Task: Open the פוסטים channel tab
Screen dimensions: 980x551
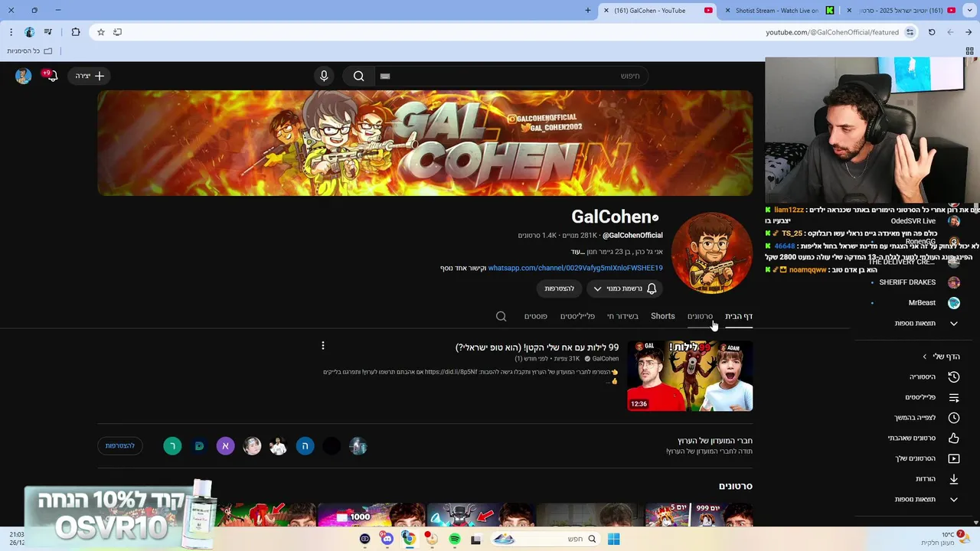Action: pyautogui.click(x=535, y=316)
